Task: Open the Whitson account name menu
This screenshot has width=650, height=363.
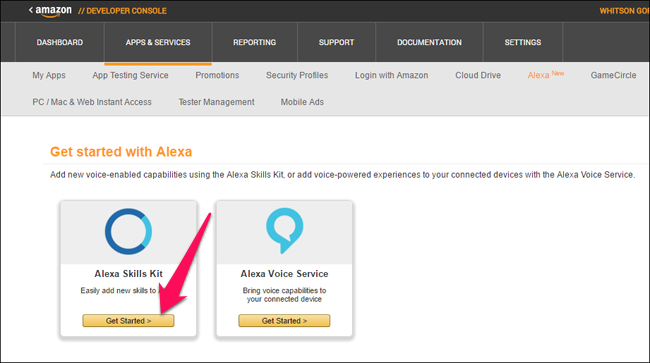Action: pos(624,11)
